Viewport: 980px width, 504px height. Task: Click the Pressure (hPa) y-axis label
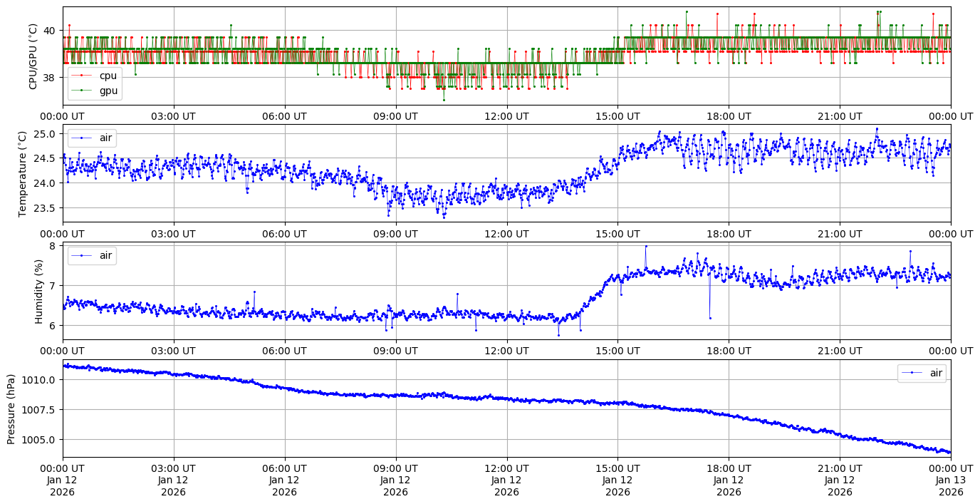11,408
